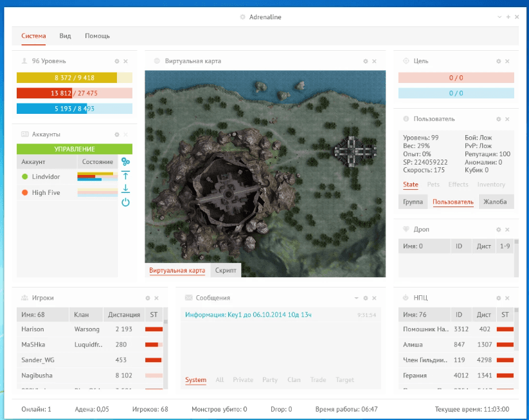Close the 96 Уровень panel
529x420 pixels.
coord(125,61)
